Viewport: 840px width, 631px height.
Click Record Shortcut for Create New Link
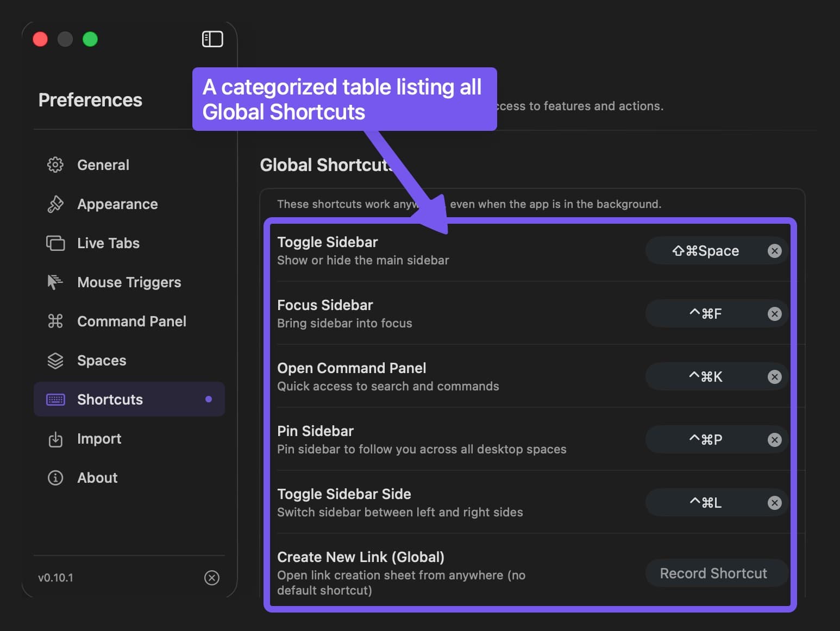click(x=713, y=573)
